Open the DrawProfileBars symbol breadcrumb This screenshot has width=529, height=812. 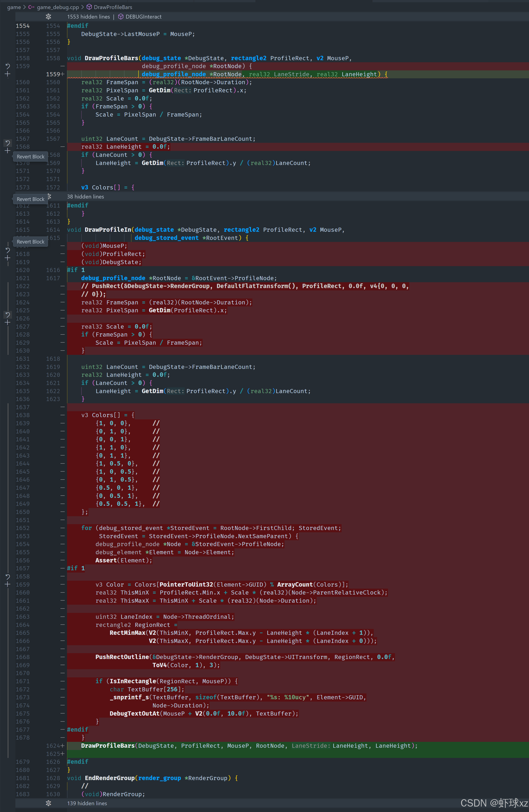(113, 7)
